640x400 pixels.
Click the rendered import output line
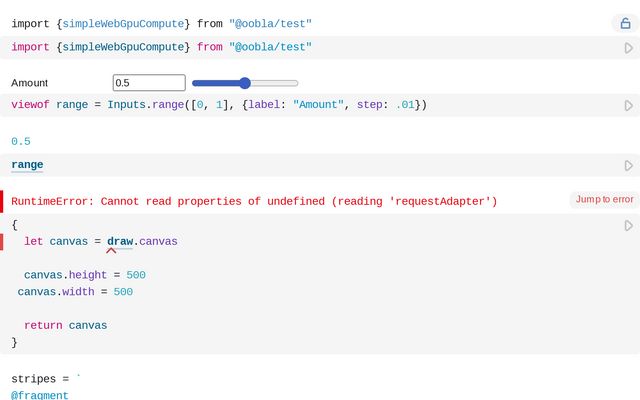point(161,23)
